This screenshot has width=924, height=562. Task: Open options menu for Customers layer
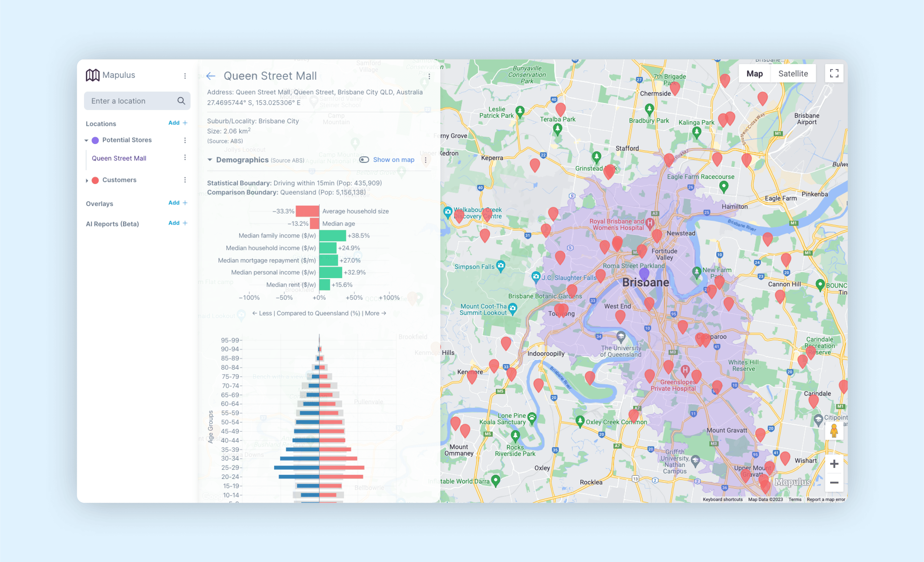point(185,180)
